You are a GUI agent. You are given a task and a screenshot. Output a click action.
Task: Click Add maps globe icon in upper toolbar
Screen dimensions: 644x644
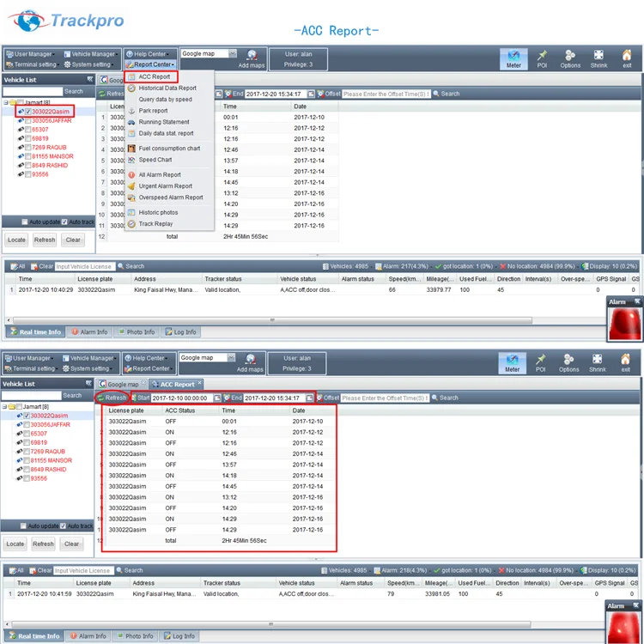252,55
